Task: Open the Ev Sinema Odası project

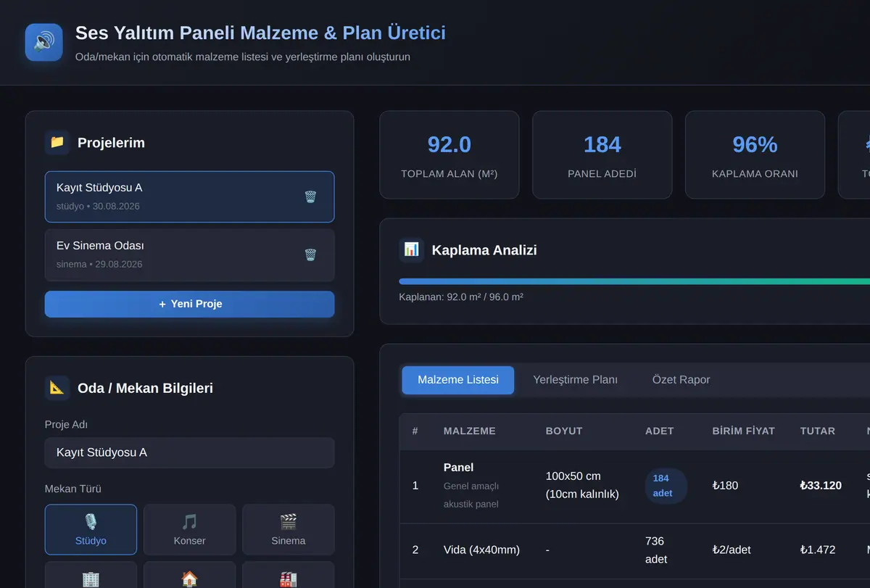Action: click(x=189, y=254)
